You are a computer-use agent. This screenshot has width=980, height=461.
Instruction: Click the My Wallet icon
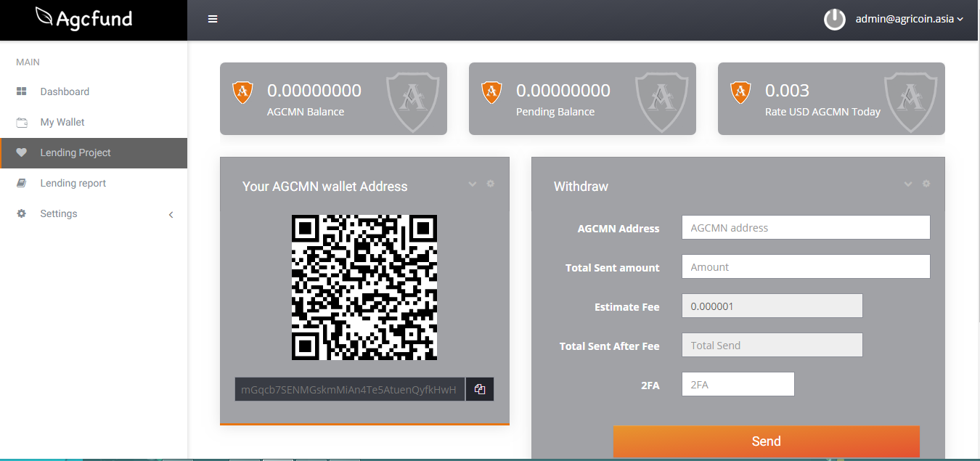[x=22, y=122]
